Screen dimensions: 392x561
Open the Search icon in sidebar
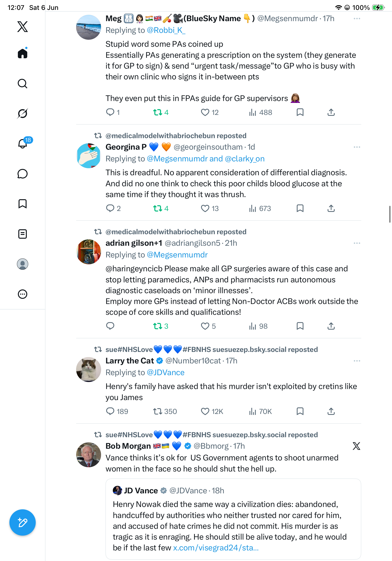point(23,84)
